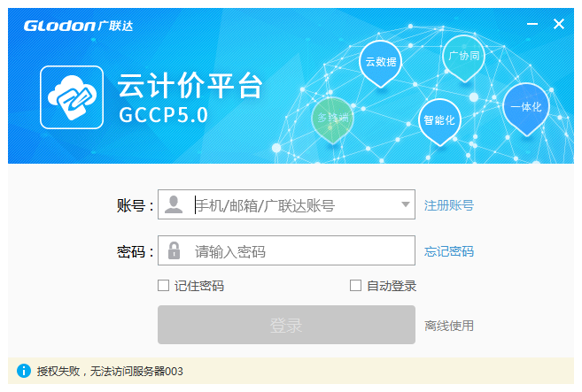Minimize the login window
582x392 pixels.
pyautogui.click(x=532, y=24)
